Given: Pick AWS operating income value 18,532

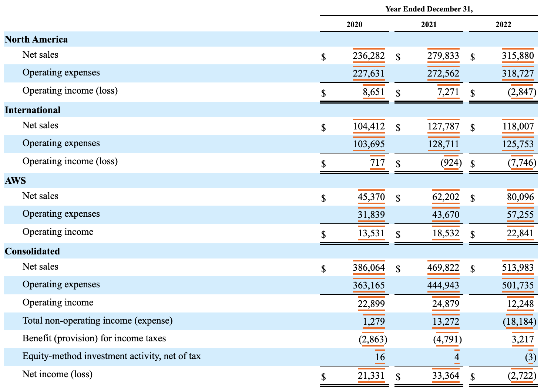Looking at the screenshot, I should pyautogui.click(x=446, y=233).
